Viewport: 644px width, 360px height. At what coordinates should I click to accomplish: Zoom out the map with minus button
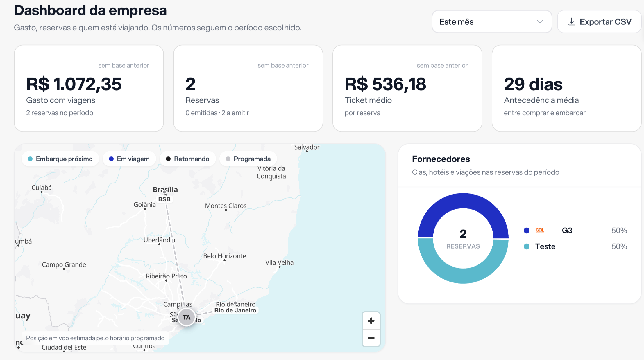pos(371,338)
